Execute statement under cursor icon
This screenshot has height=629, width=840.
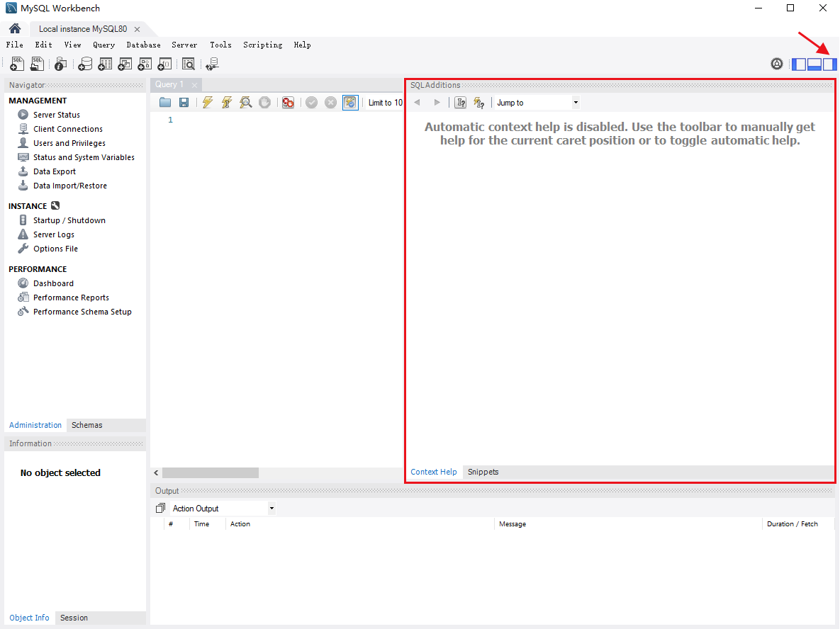coord(227,102)
